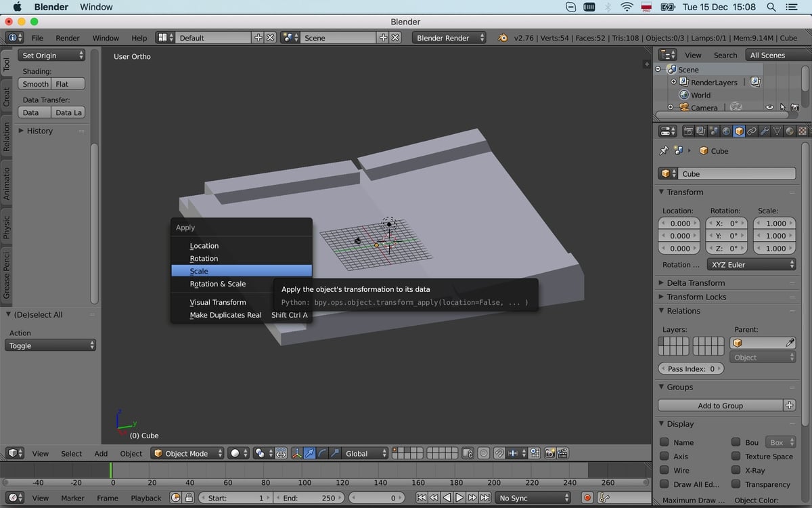Open the Render menu in the header
Screen dimensions: 812x508
tap(67, 38)
